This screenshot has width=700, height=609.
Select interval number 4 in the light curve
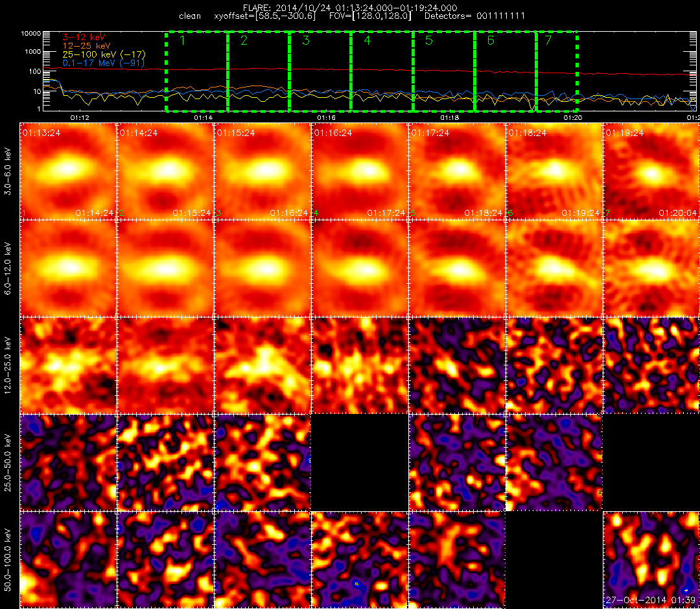pyautogui.click(x=367, y=40)
